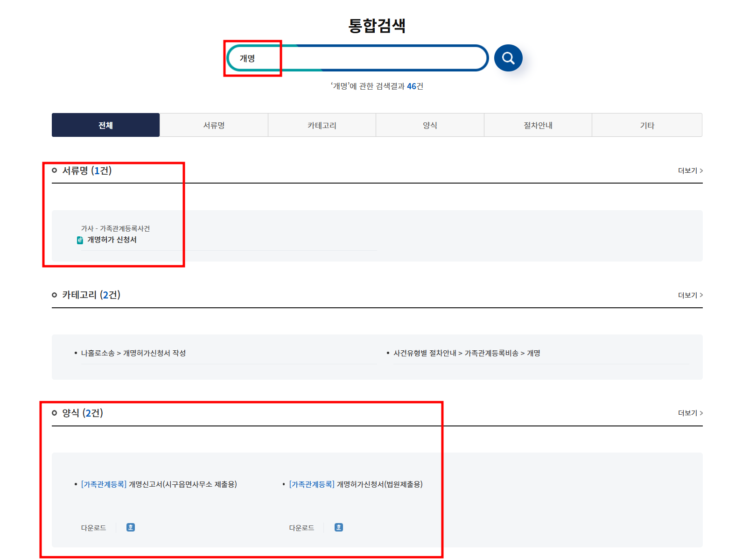This screenshot has height=560, width=756.
Task: Expand 더보기 for the 서류명 section
Action: point(690,170)
